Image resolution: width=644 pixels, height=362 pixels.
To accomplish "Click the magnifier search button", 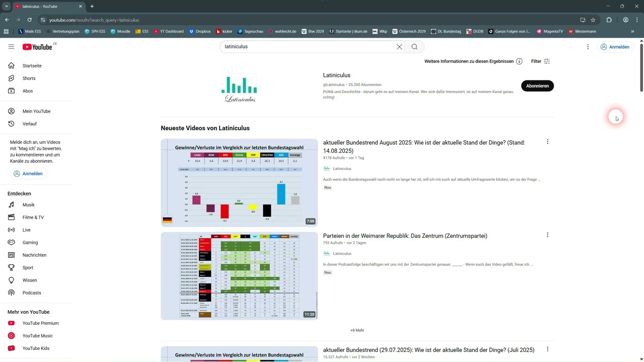I will (415, 47).
